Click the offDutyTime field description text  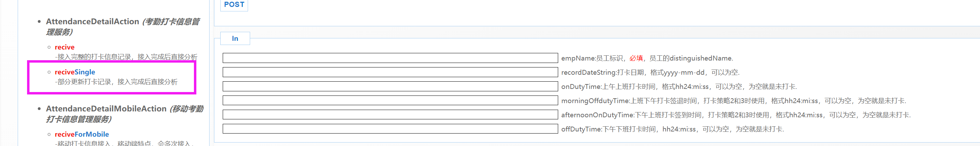coord(672,129)
